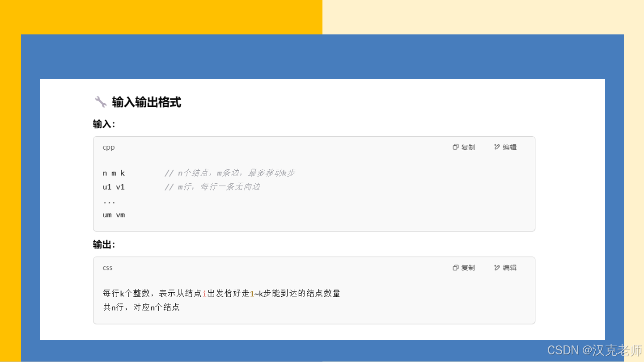
Task: Copy the css output code block
Action: coord(464,268)
